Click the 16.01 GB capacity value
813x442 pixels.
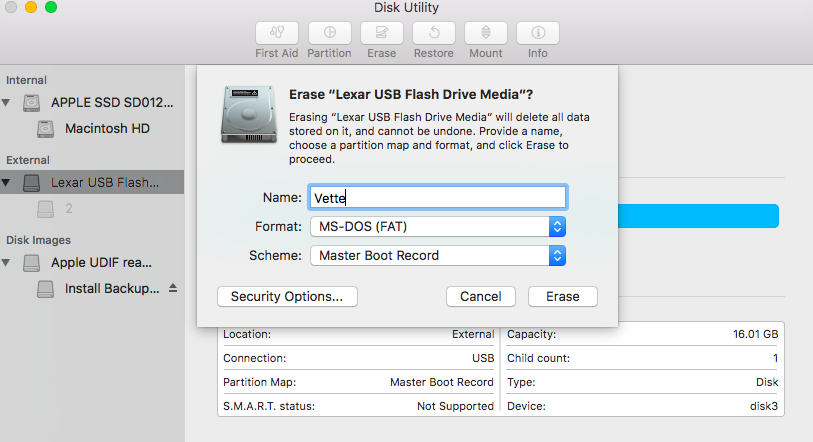[755, 335]
